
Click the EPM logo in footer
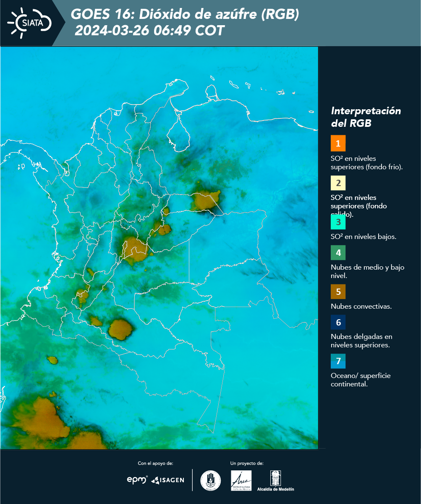(138, 480)
